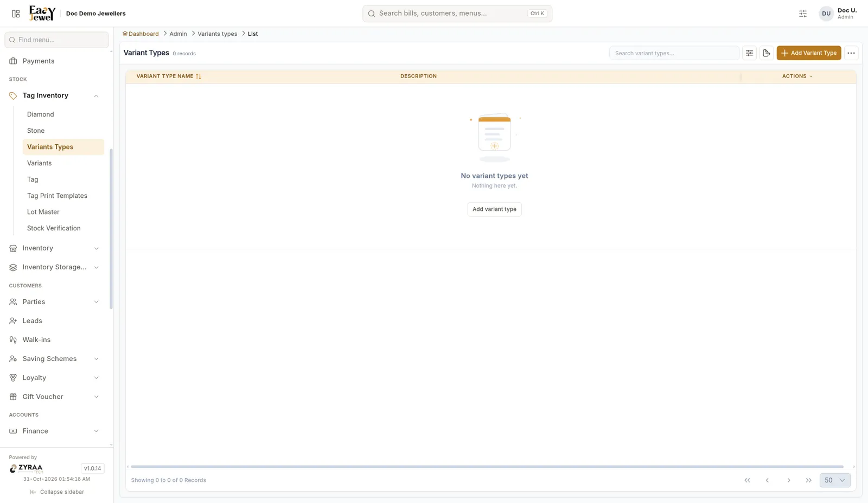Expand the Inventory Storage menu
The image size is (868, 503).
coord(96,268)
